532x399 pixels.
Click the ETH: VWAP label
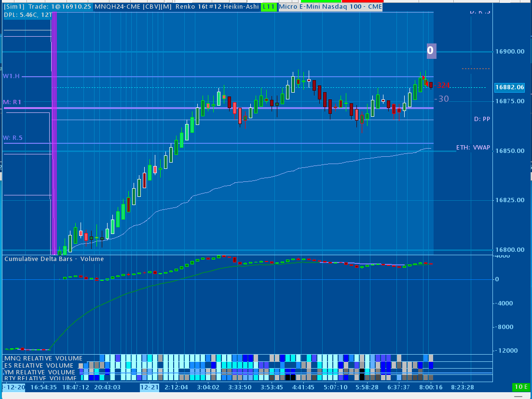click(473, 148)
